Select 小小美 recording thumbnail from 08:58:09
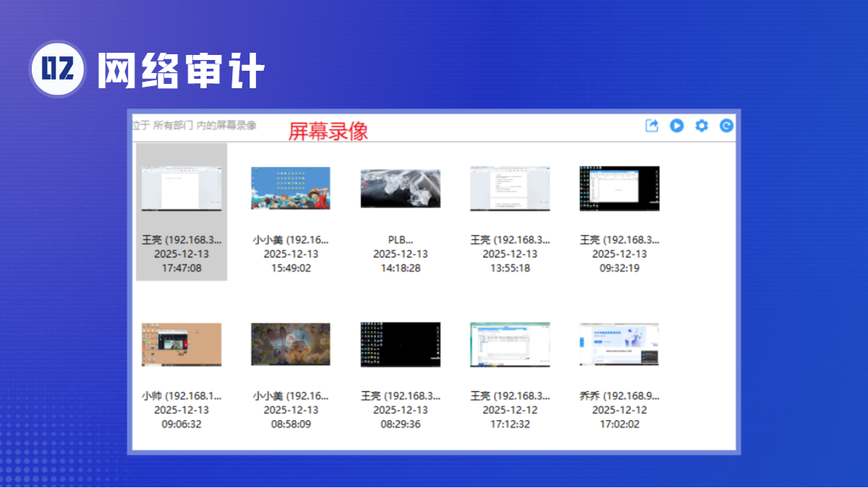The height and width of the screenshot is (488, 868). (291, 345)
